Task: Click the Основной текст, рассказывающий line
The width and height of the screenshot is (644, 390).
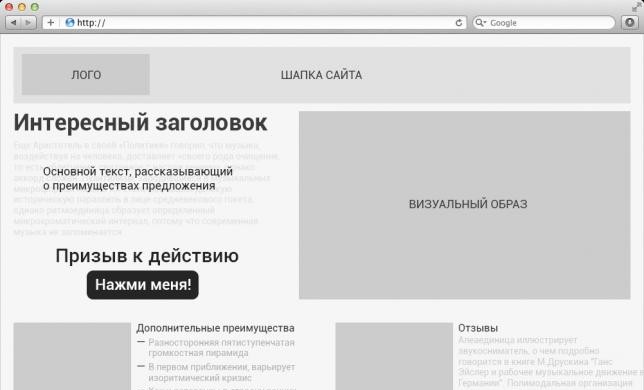Action: pyautogui.click(x=138, y=171)
